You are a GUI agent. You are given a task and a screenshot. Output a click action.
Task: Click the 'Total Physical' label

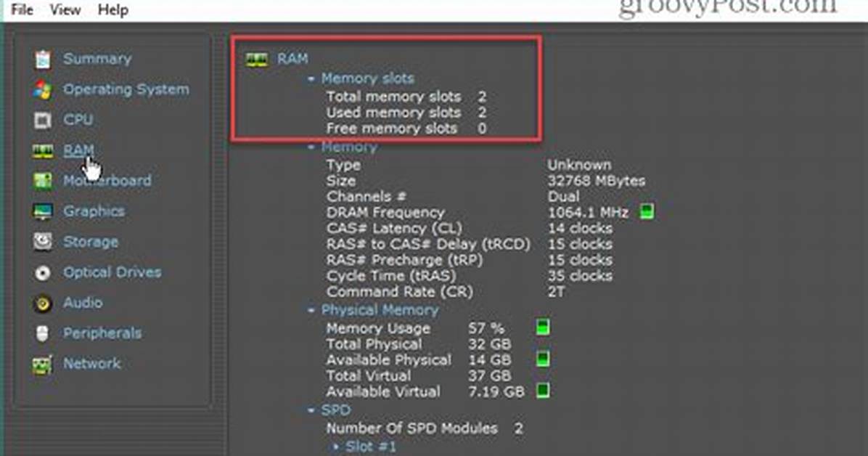tap(374, 344)
